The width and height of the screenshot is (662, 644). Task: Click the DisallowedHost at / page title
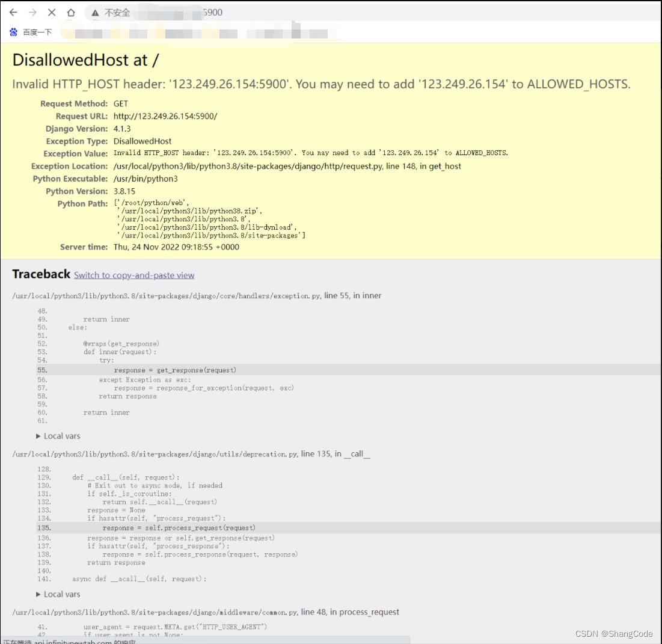tap(85, 60)
